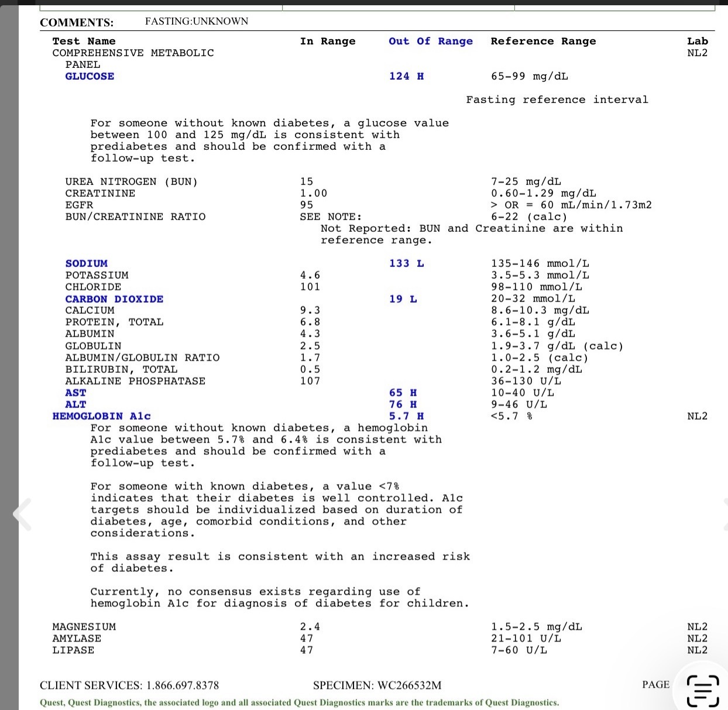
Task: Click the Client Services phone number
Action: point(182,685)
